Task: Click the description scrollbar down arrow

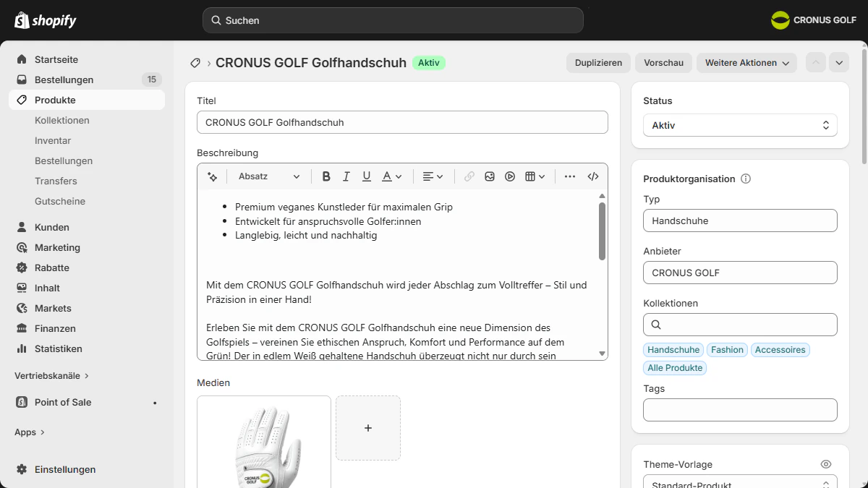Action: coord(602,354)
